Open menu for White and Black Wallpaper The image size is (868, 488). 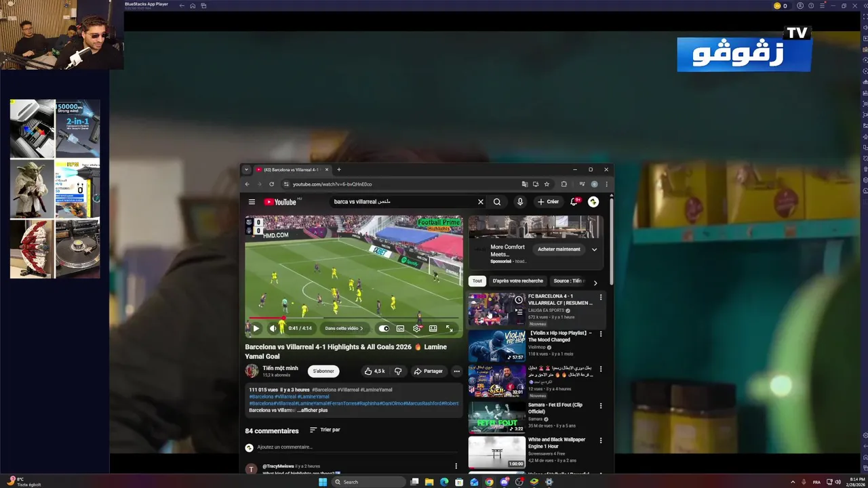600,441
